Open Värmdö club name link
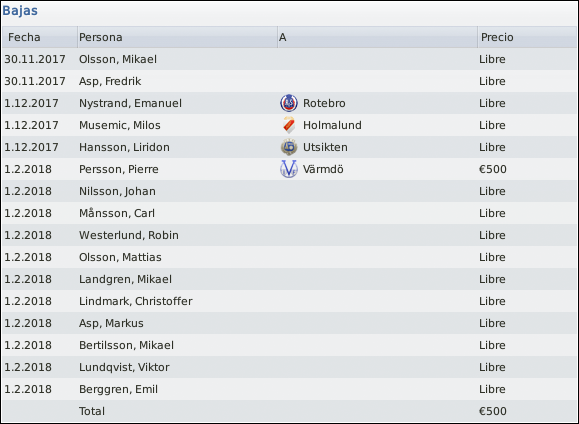 [x=323, y=169]
